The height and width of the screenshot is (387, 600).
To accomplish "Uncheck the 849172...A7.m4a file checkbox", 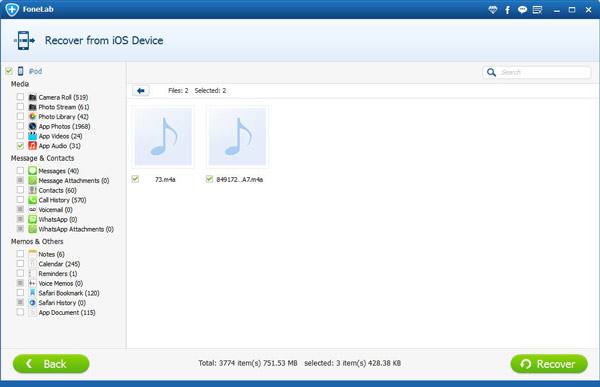I will [x=209, y=179].
